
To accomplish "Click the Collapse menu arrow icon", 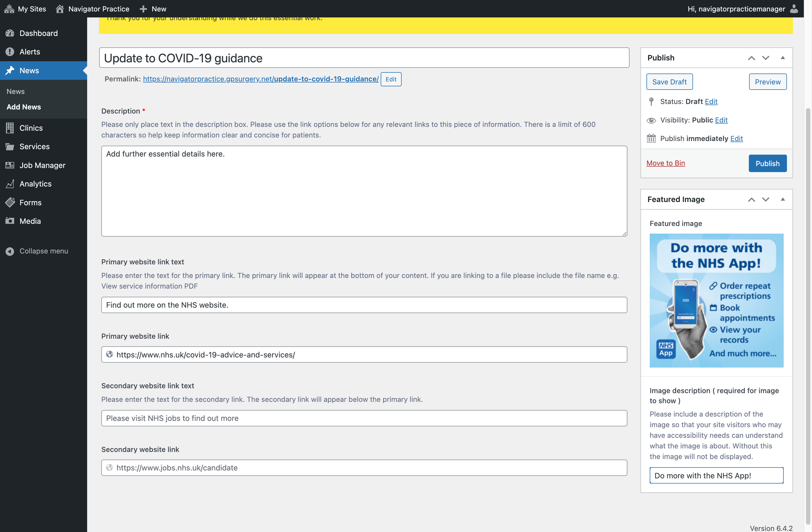I will (x=10, y=251).
